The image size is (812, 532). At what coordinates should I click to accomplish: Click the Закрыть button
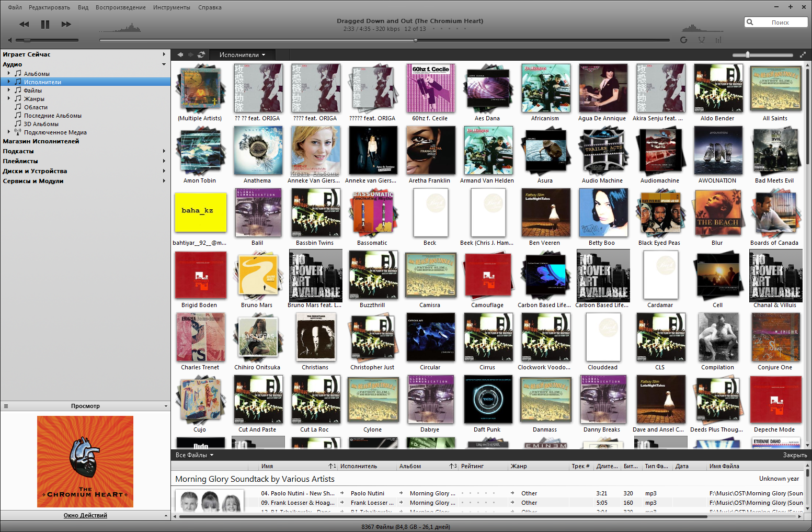pyautogui.click(x=795, y=455)
